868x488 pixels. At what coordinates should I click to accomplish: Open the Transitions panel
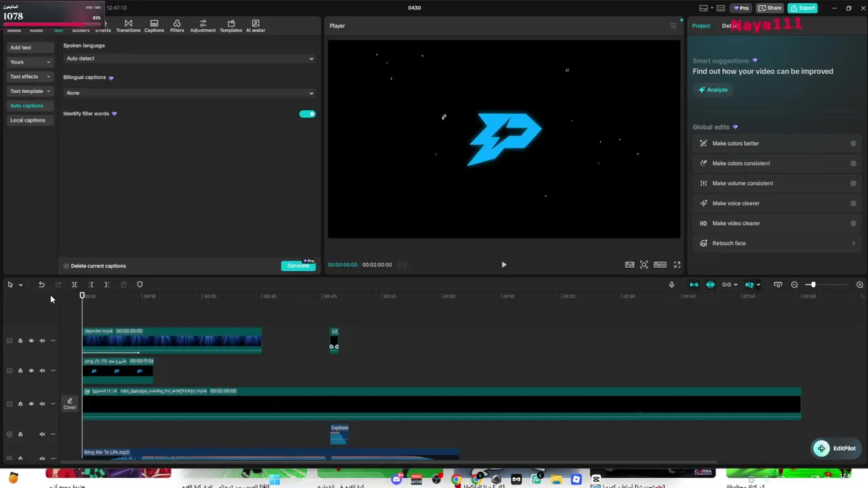(x=128, y=26)
